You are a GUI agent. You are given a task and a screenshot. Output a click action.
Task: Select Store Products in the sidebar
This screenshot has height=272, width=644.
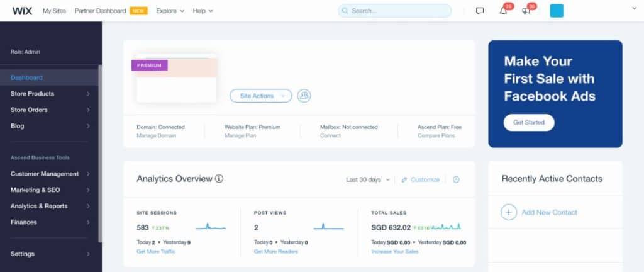[x=33, y=94]
